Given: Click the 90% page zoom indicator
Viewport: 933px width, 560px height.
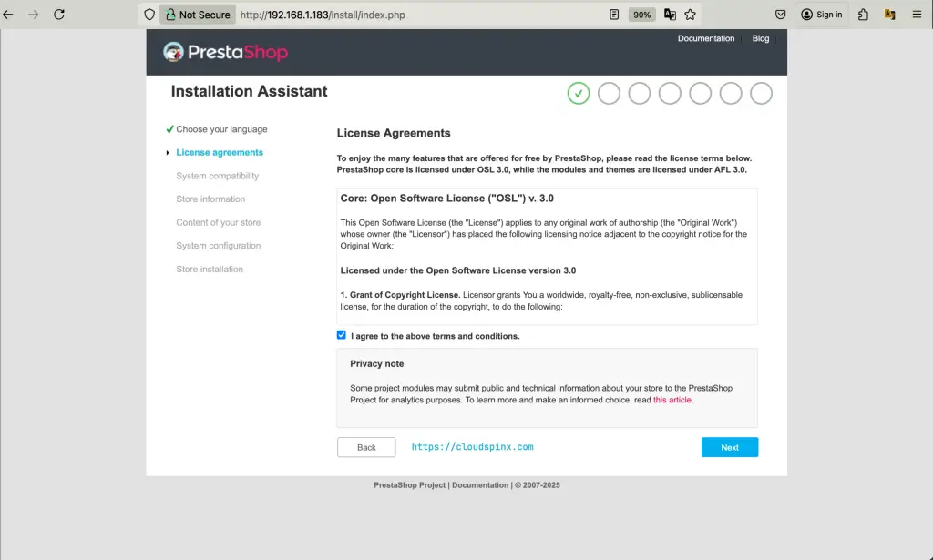Looking at the screenshot, I should click(x=641, y=14).
